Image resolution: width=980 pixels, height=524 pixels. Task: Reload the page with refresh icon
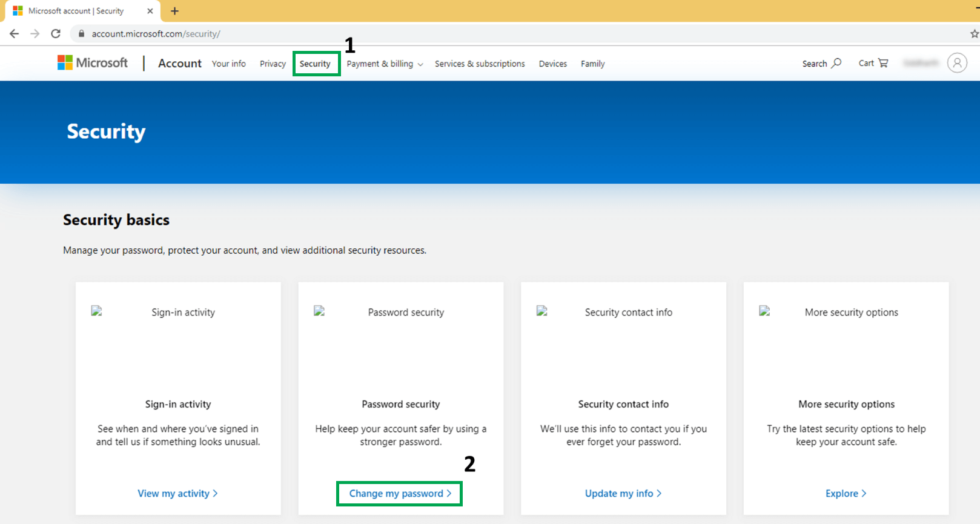coord(56,34)
